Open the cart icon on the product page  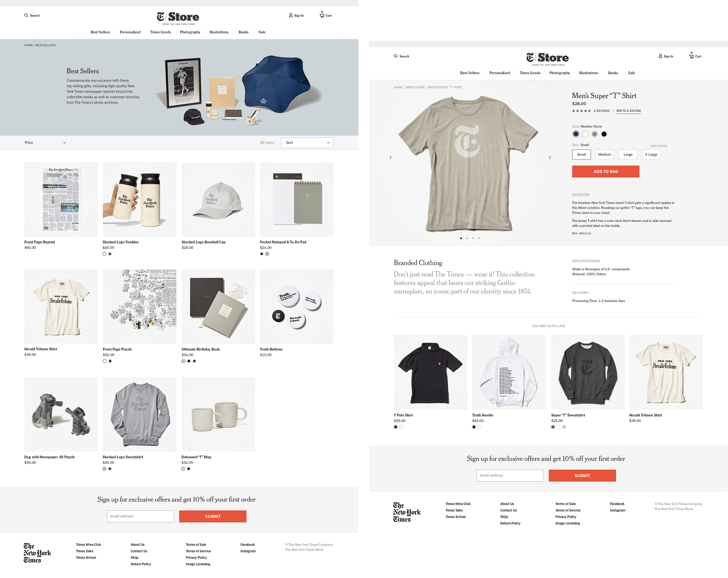click(691, 56)
